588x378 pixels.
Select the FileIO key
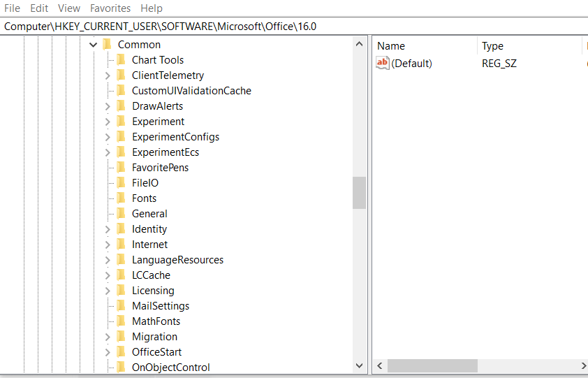pos(145,183)
